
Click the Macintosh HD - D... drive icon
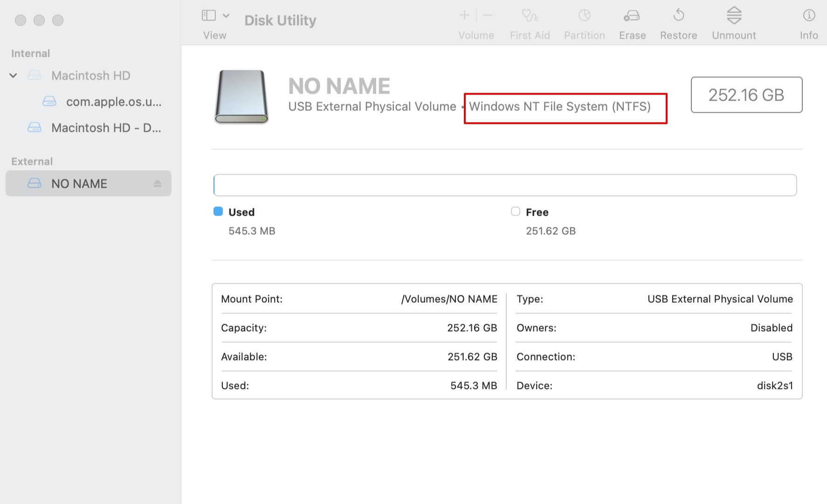[x=34, y=127]
